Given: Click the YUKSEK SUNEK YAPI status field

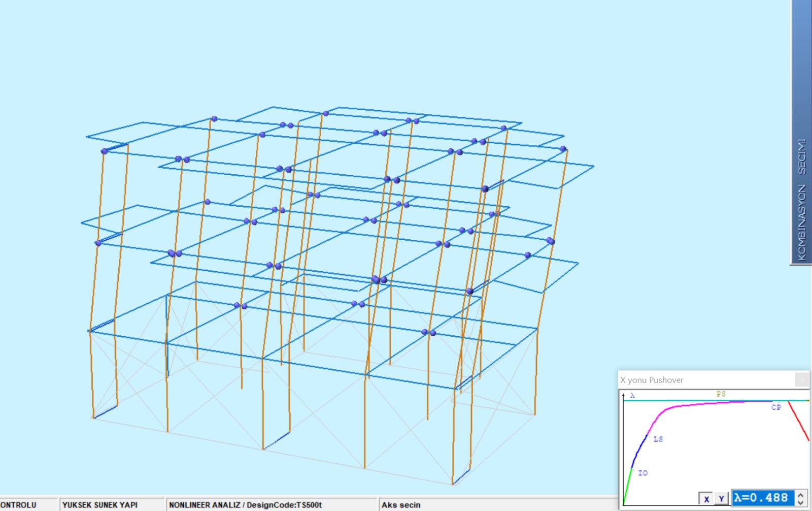Looking at the screenshot, I should pyautogui.click(x=100, y=505).
